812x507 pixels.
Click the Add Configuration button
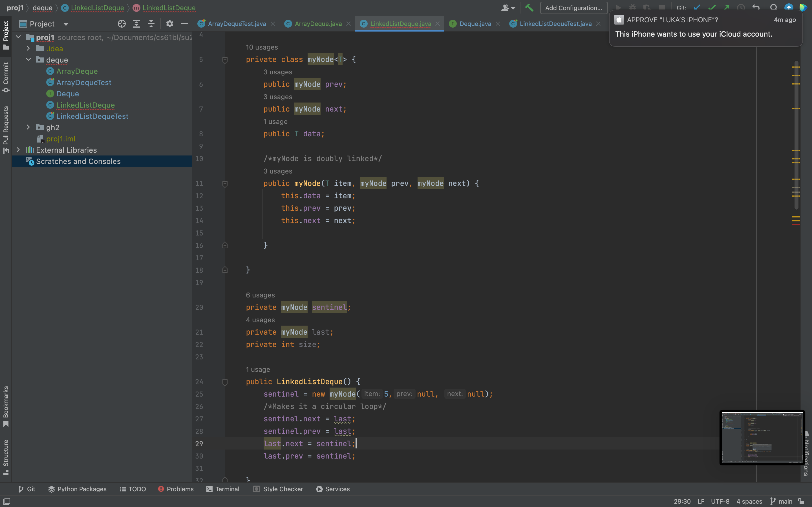click(x=573, y=8)
